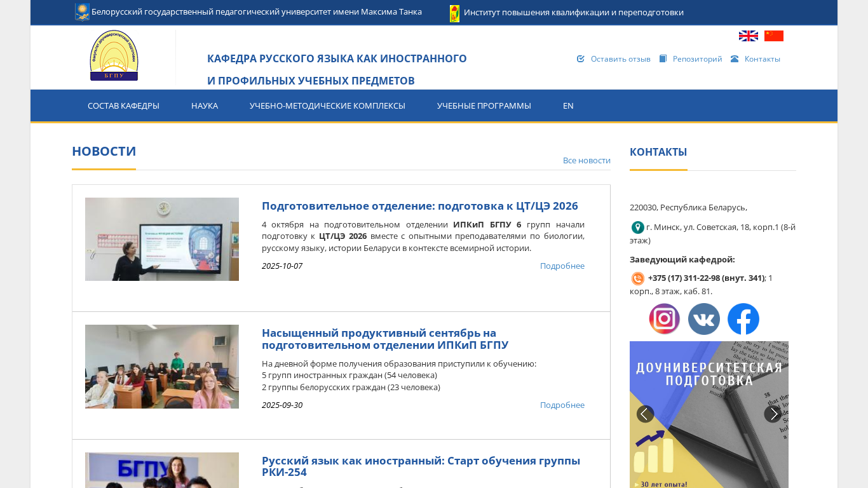Open the Facebook page icon

pyautogui.click(x=743, y=319)
